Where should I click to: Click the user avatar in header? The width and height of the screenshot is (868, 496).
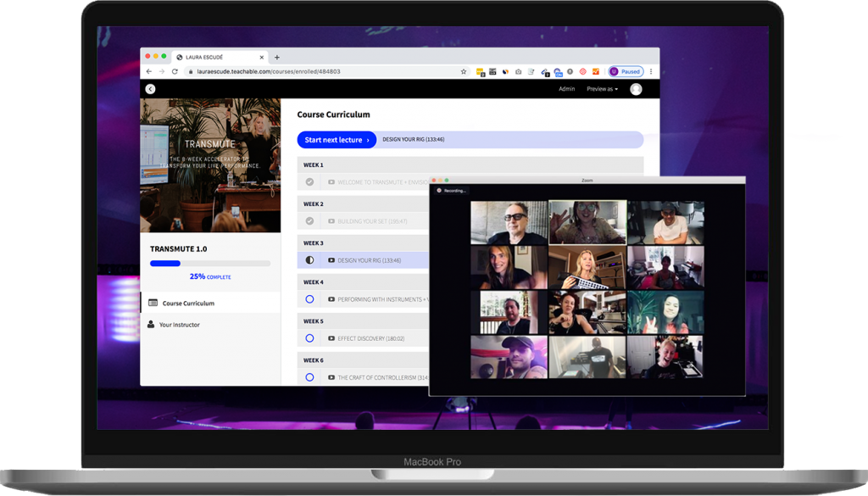click(636, 89)
